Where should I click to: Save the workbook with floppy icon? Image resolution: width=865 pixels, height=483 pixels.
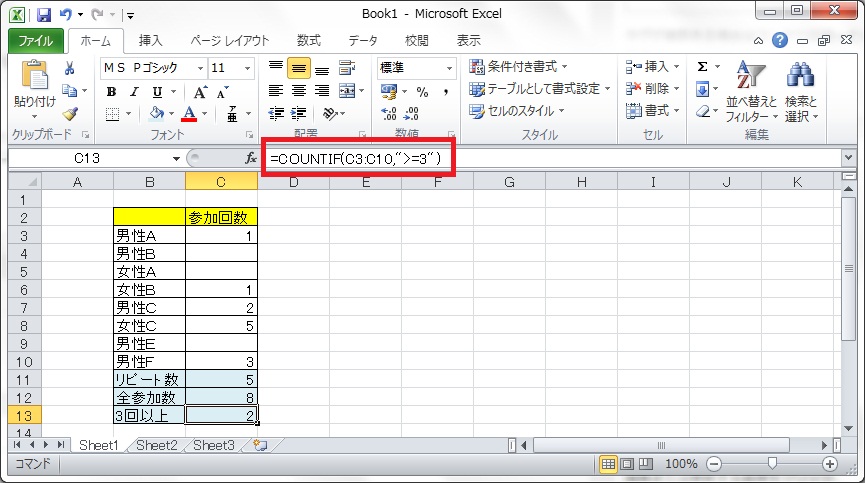[x=44, y=14]
